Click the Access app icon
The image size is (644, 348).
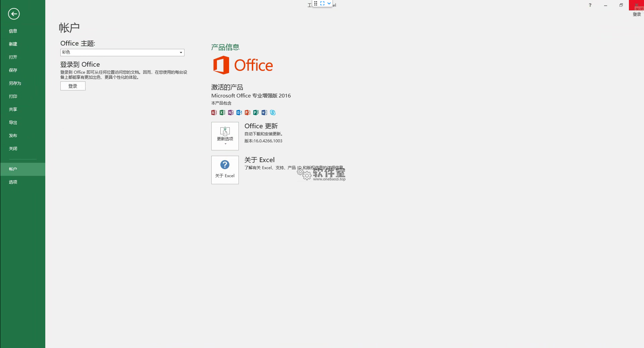214,113
